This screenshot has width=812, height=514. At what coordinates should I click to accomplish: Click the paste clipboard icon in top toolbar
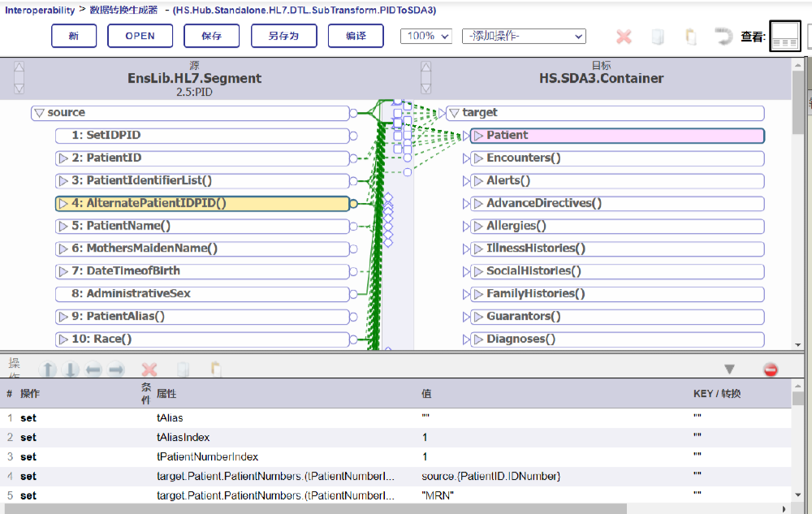click(690, 37)
